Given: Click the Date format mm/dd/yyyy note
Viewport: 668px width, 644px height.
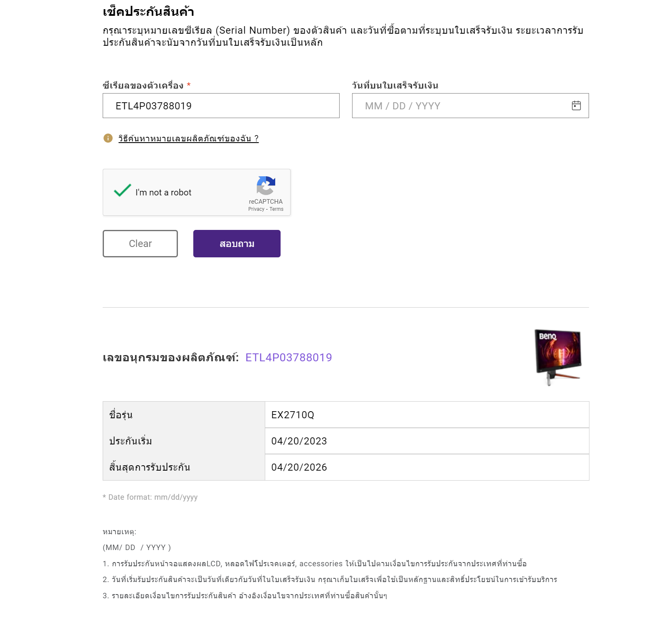Looking at the screenshot, I should coord(150,497).
